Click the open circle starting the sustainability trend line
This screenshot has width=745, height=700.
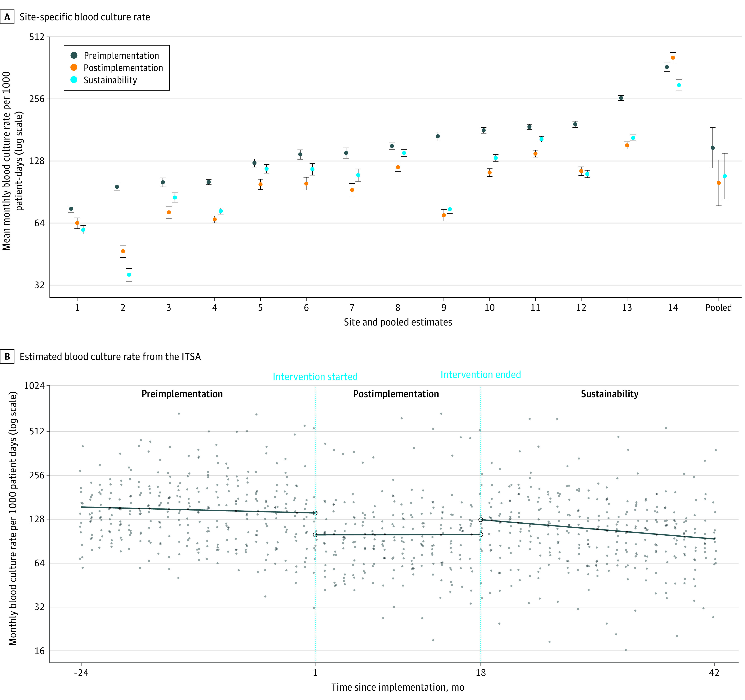point(481,520)
